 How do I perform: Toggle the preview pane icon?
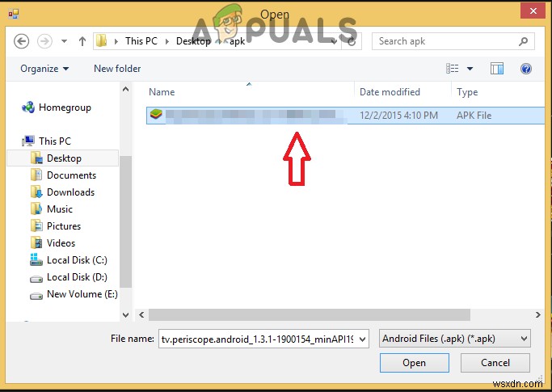497,69
